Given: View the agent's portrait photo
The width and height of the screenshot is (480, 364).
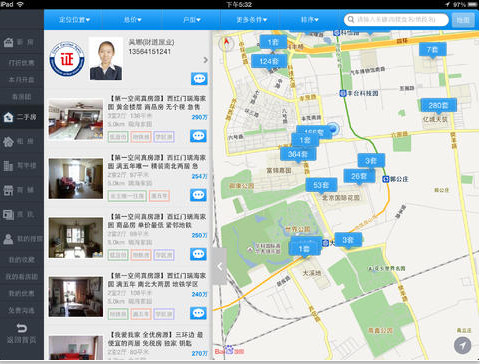Looking at the screenshot, I should pos(106,59).
